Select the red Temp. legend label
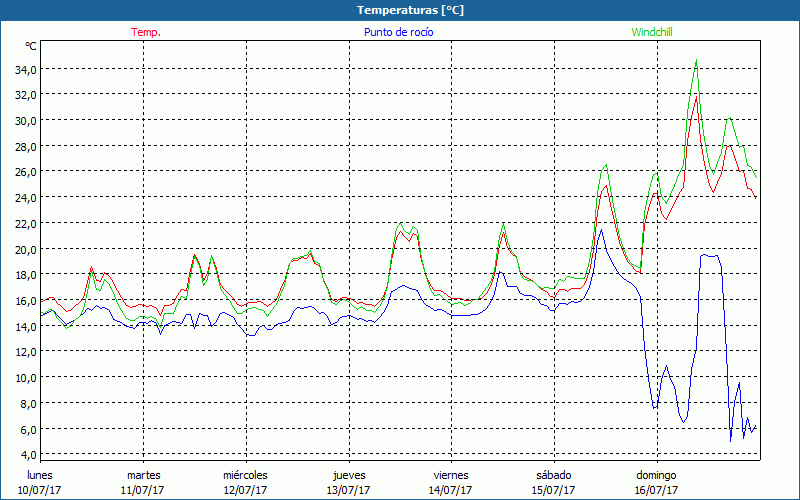 (146, 32)
